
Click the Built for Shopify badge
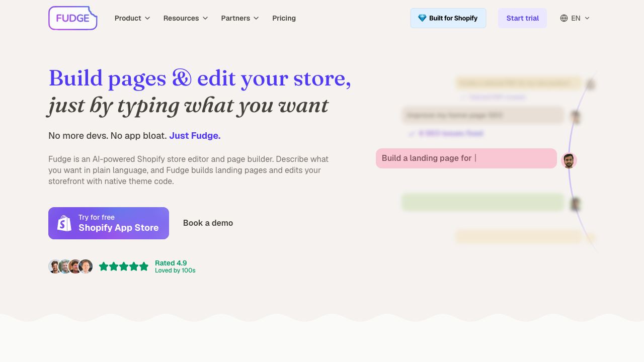[x=448, y=18]
